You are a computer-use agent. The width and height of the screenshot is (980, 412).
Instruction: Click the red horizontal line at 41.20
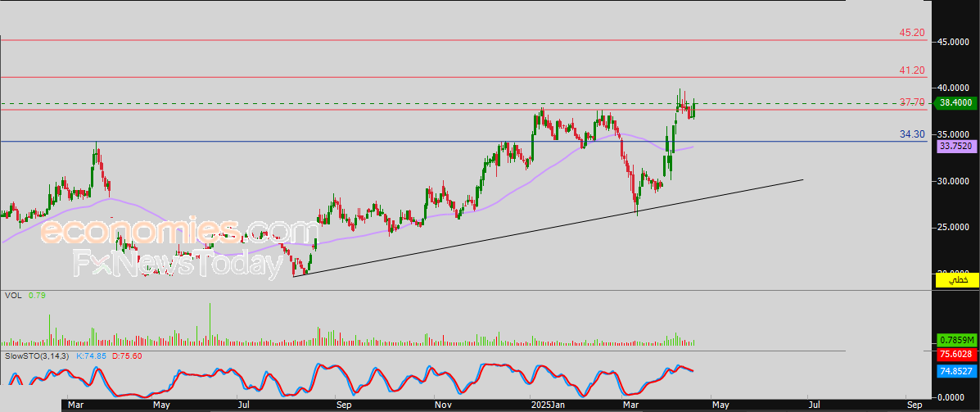pos(463,78)
